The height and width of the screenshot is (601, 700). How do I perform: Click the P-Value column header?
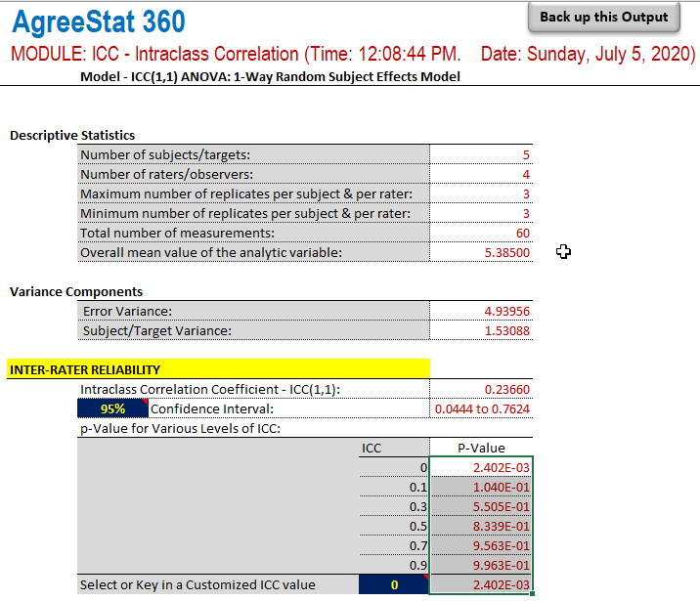(481, 448)
